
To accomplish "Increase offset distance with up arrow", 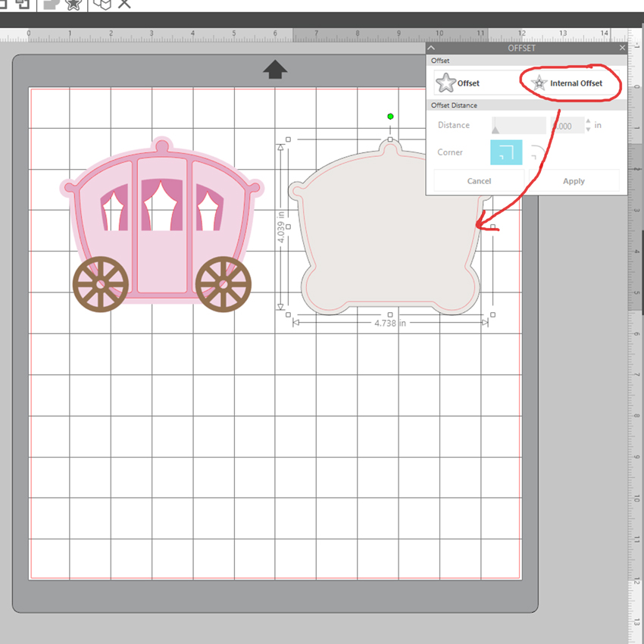I will (589, 121).
